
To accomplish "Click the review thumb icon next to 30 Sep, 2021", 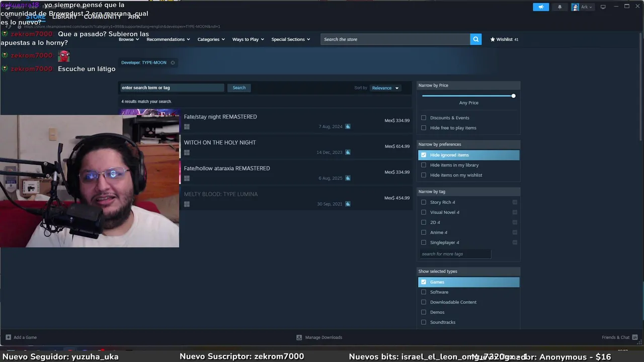I will coord(348,204).
